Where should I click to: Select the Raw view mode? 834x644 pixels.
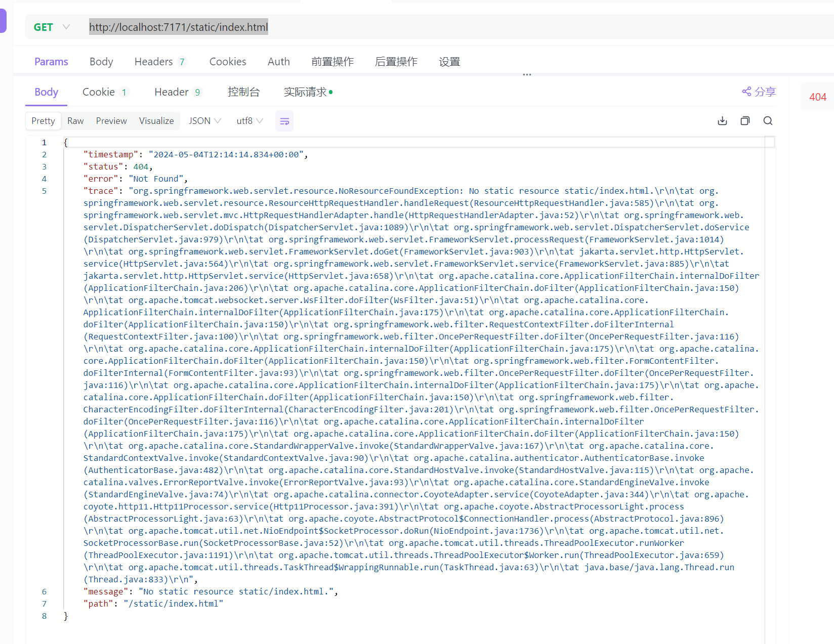click(75, 121)
